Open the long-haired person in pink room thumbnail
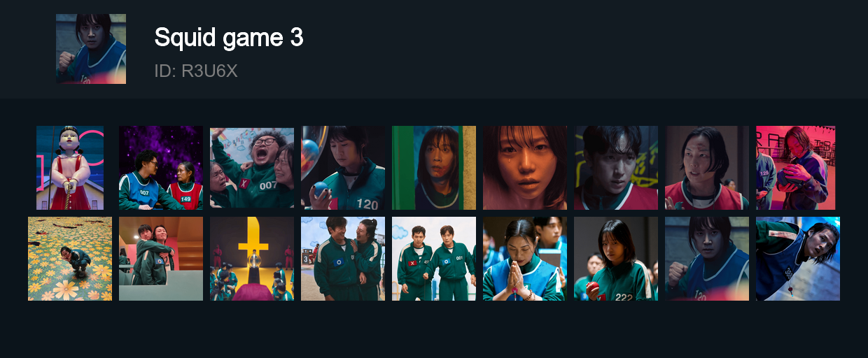Screen dimensions: 868x358 [x=796, y=168]
